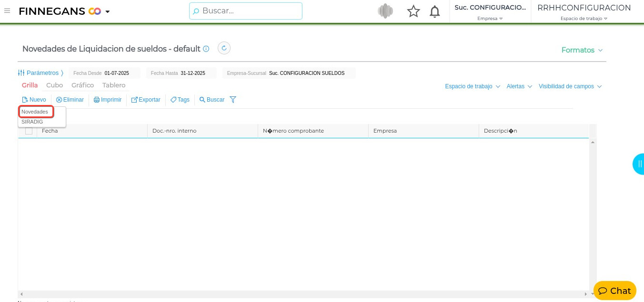Image resolution: width=644 pixels, height=302 pixels.
Task: Open the Chat button
Action: point(614,291)
